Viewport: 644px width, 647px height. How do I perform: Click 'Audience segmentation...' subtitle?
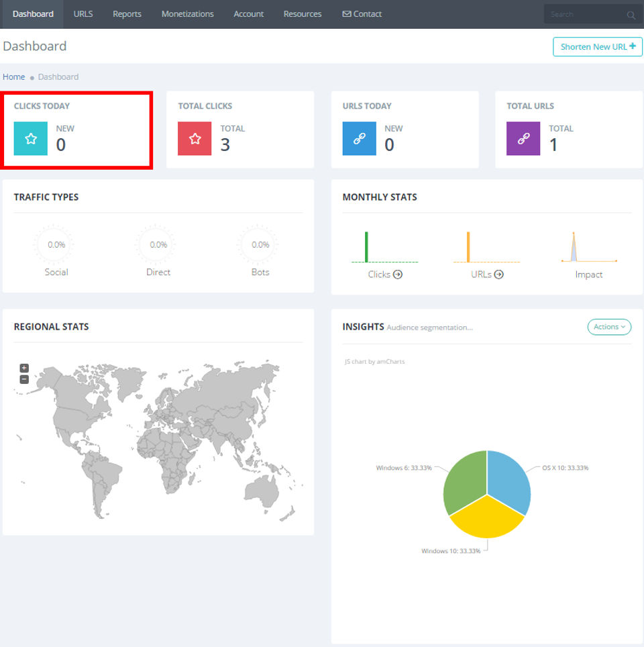coord(429,328)
